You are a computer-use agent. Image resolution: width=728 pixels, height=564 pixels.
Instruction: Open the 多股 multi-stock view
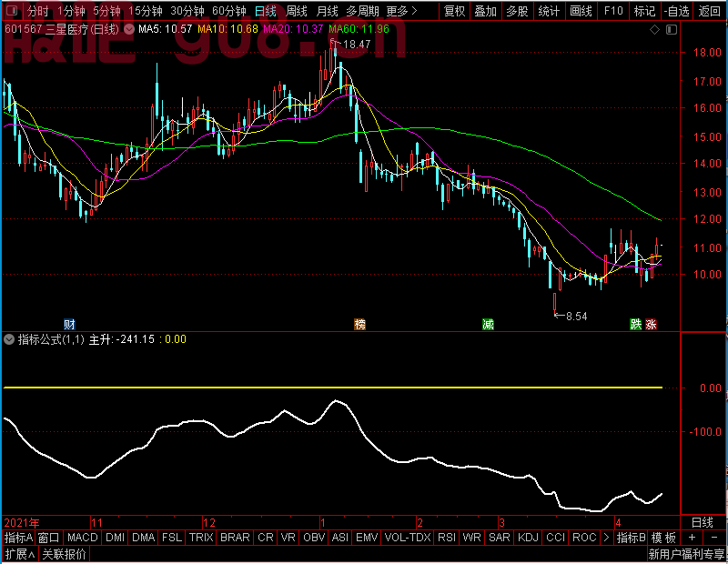[517, 11]
